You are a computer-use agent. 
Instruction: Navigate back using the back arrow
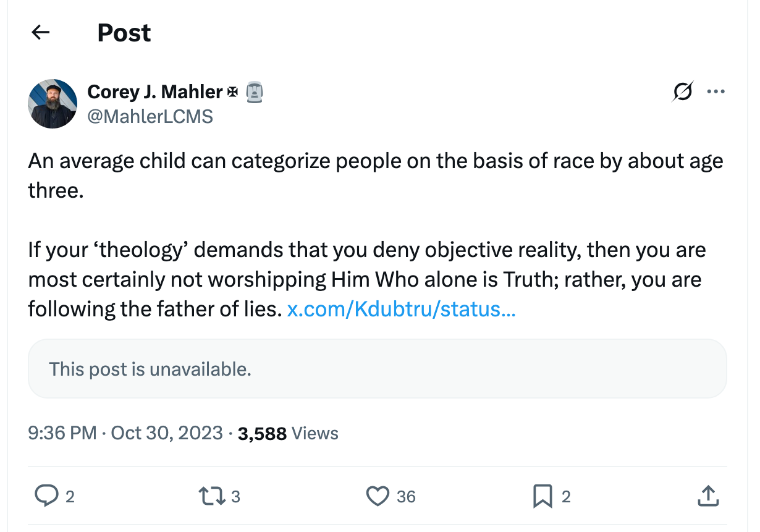click(x=40, y=32)
